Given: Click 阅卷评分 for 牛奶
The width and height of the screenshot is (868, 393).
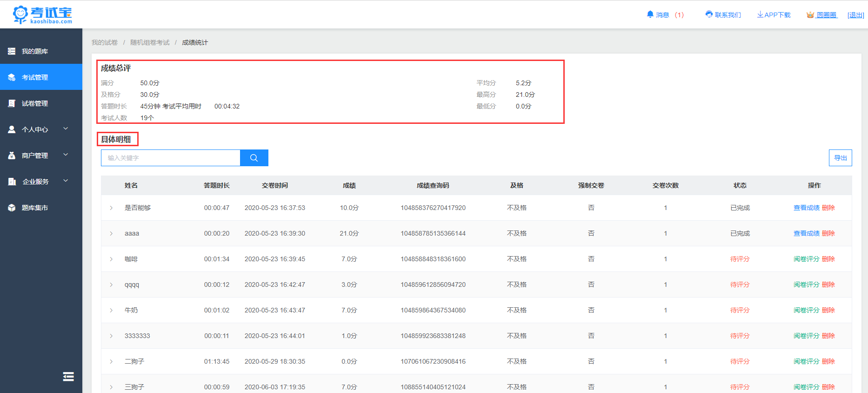Looking at the screenshot, I should click(807, 310).
